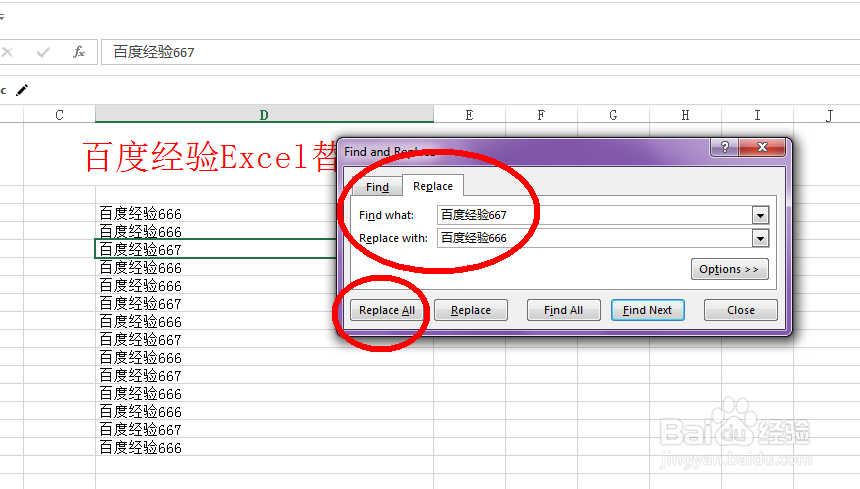Click the formula bar text 百度经验667
The width and height of the screenshot is (860, 489).
(x=154, y=52)
